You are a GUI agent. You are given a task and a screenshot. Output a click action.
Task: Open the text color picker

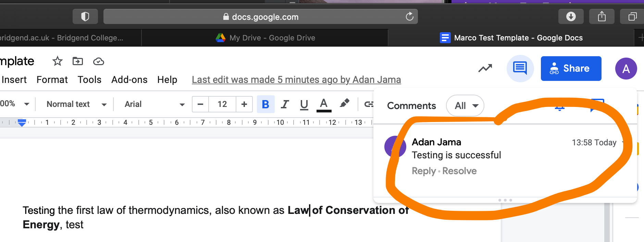pyautogui.click(x=324, y=104)
